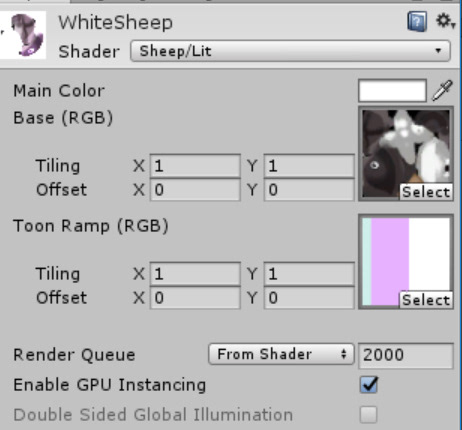The width and height of the screenshot is (462, 430).
Task: Edit Base Tiling Y field
Action: pos(309,166)
